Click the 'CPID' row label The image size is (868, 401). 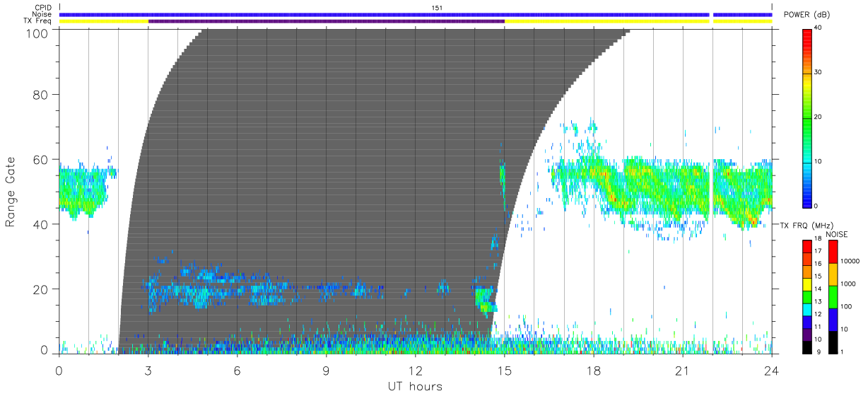pos(43,8)
